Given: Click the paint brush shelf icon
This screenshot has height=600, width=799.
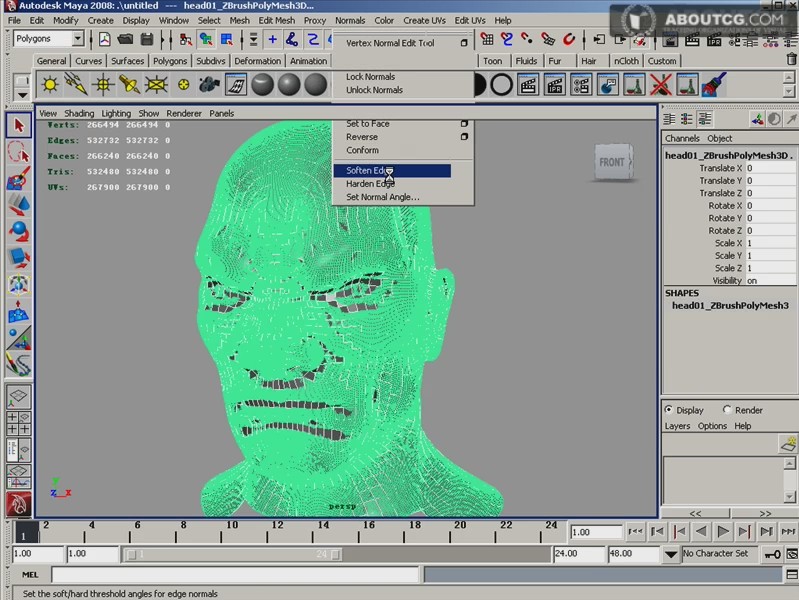Looking at the screenshot, I should [x=713, y=85].
